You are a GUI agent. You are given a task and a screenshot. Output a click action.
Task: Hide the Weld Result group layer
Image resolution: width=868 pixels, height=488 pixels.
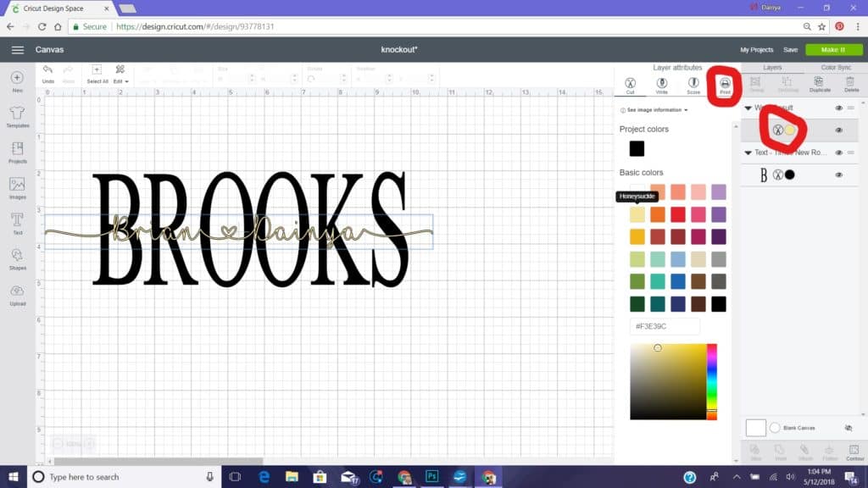(x=838, y=108)
